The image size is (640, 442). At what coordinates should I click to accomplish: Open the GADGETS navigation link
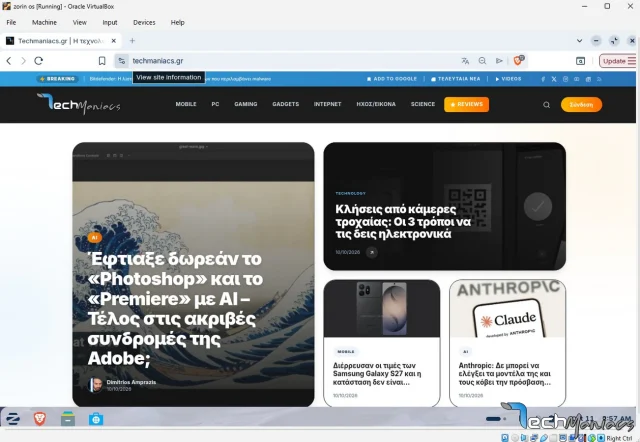(x=286, y=104)
